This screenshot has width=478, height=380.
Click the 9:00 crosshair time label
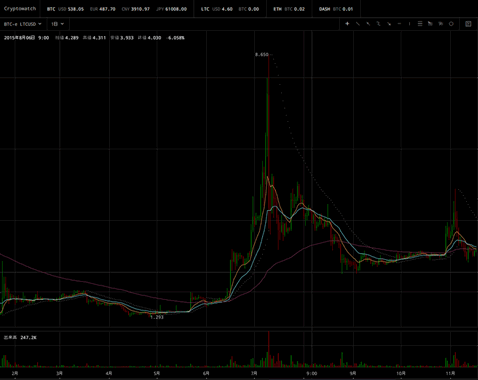click(312, 373)
